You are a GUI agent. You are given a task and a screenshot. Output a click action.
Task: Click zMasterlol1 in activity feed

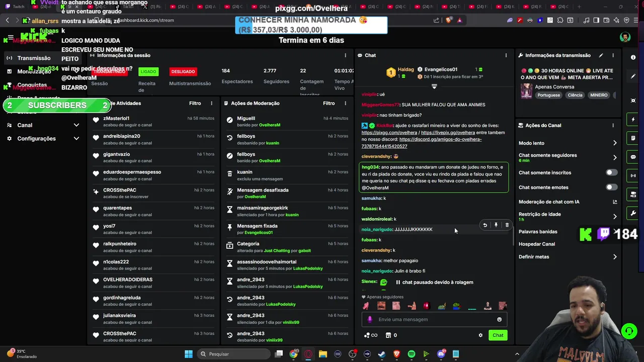116,118
